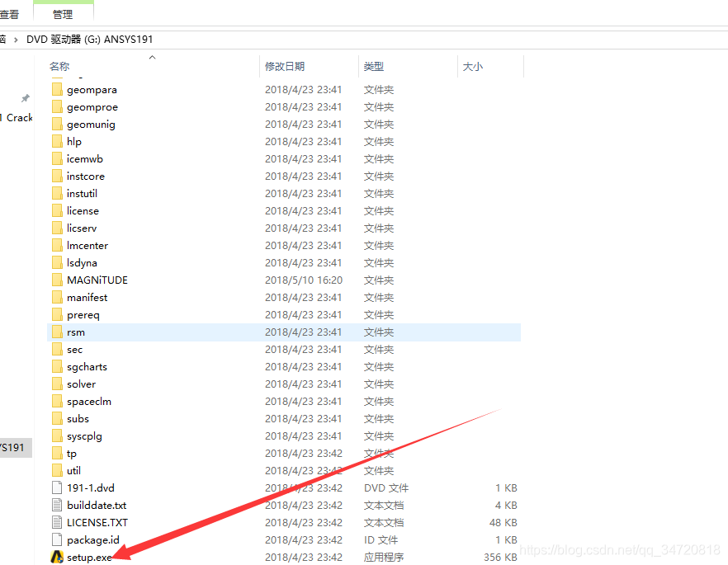Click the lmcenter folder icon
Viewport: 728px width, 565px height.
point(57,246)
